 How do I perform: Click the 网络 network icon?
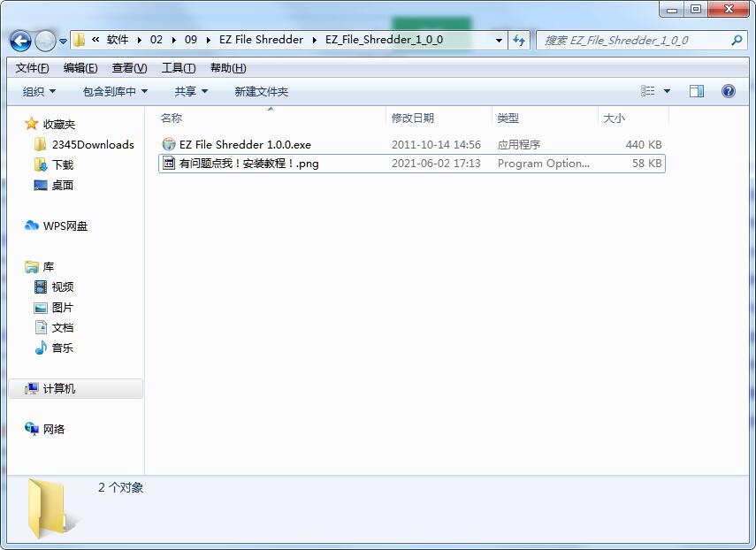[31, 429]
